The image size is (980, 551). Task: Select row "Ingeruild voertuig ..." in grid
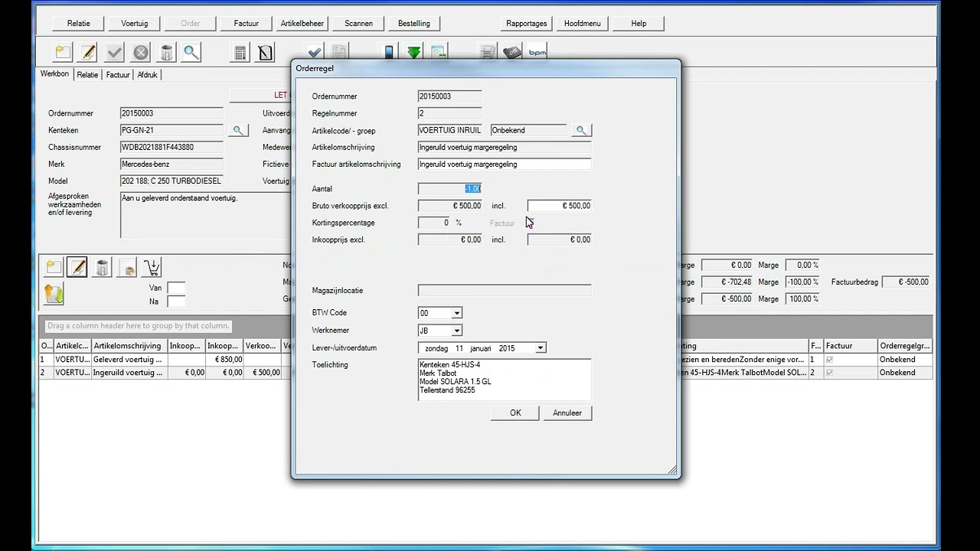point(486,373)
